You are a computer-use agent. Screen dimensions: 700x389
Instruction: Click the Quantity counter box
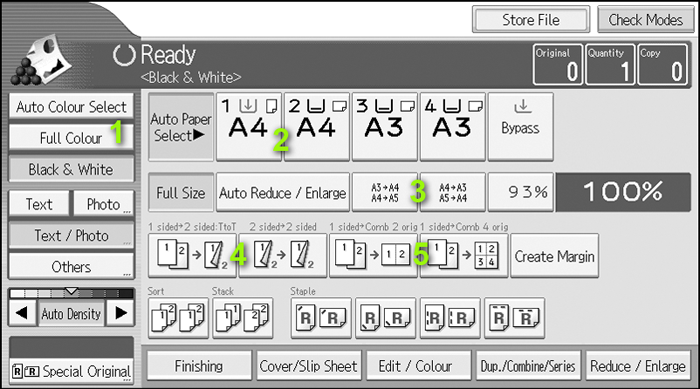610,64
